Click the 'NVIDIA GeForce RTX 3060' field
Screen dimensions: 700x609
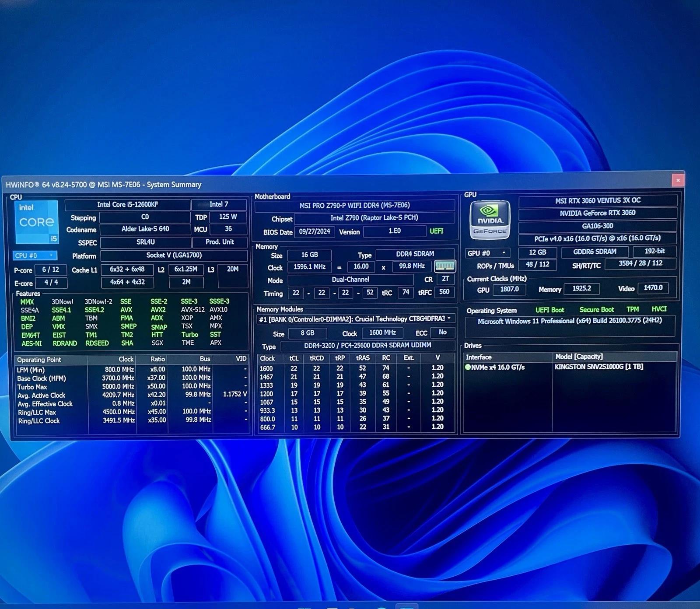(x=598, y=213)
